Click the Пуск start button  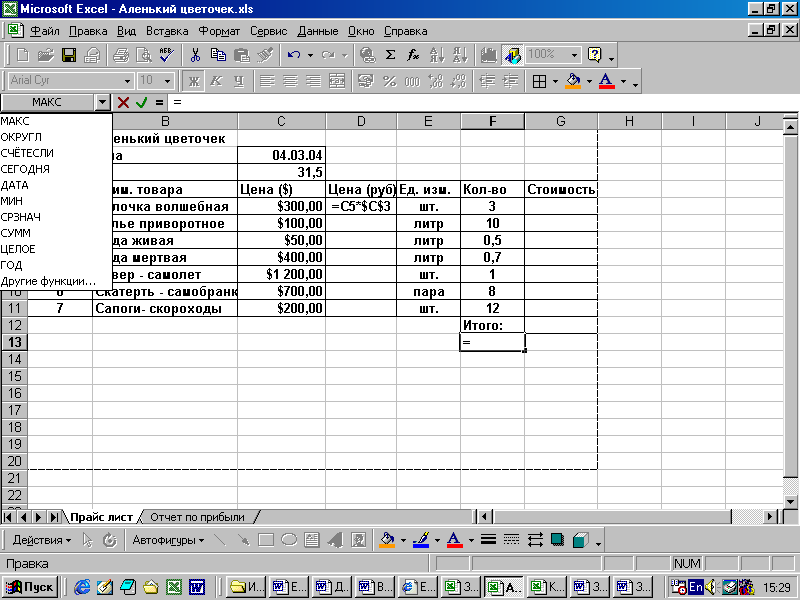click(x=30, y=587)
